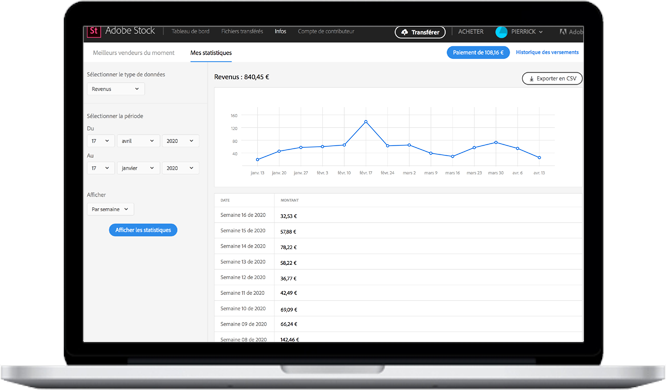Click the Adobe Stock St logo icon
666x390 pixels.
tap(94, 31)
